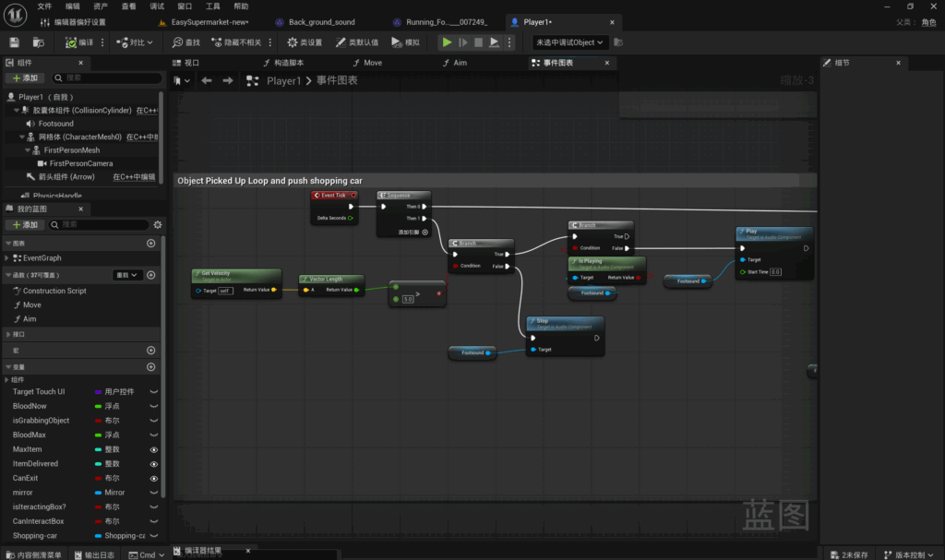Click BloodMax float type color pill
The image size is (945, 560).
pyautogui.click(x=98, y=435)
